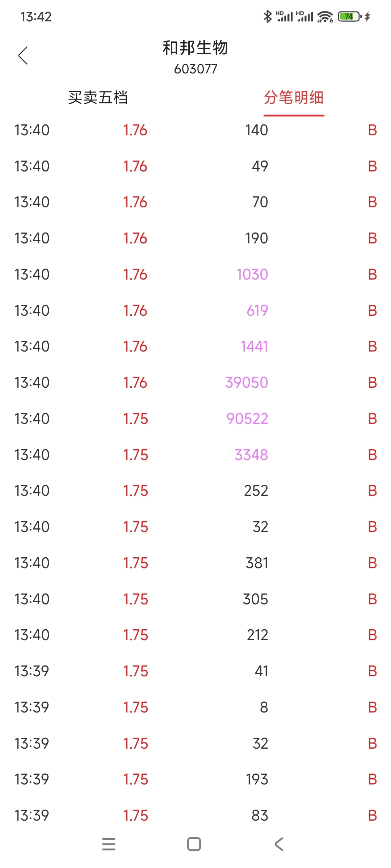Tap the back arrow at top left
This screenshot has width=391, height=868.
(x=23, y=56)
